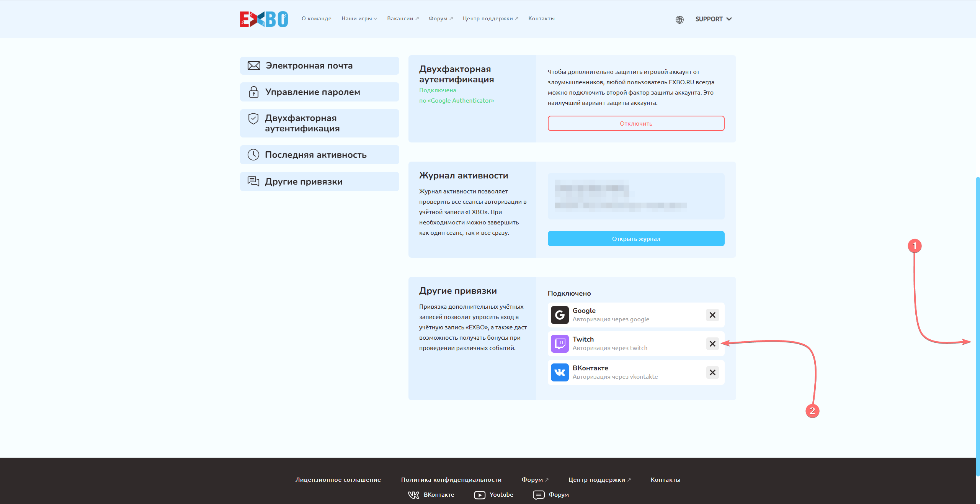
Task: Open the Электронная почта section
Action: tap(320, 65)
